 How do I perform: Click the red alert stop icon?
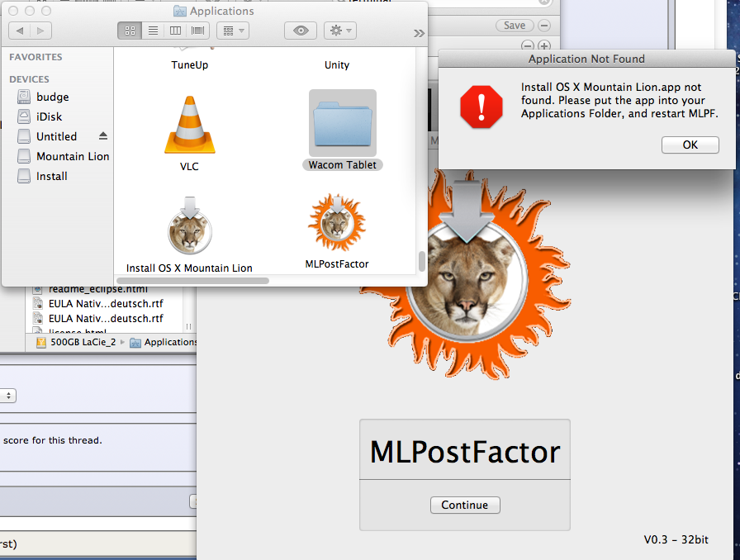[x=481, y=107]
